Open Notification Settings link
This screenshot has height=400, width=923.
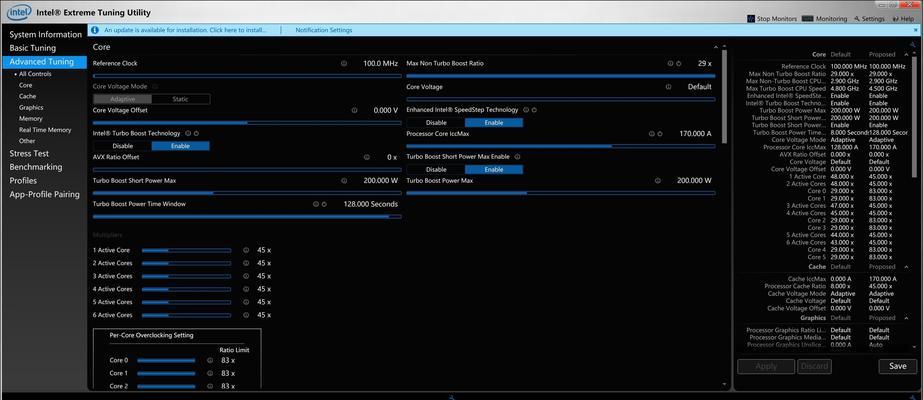(x=324, y=29)
